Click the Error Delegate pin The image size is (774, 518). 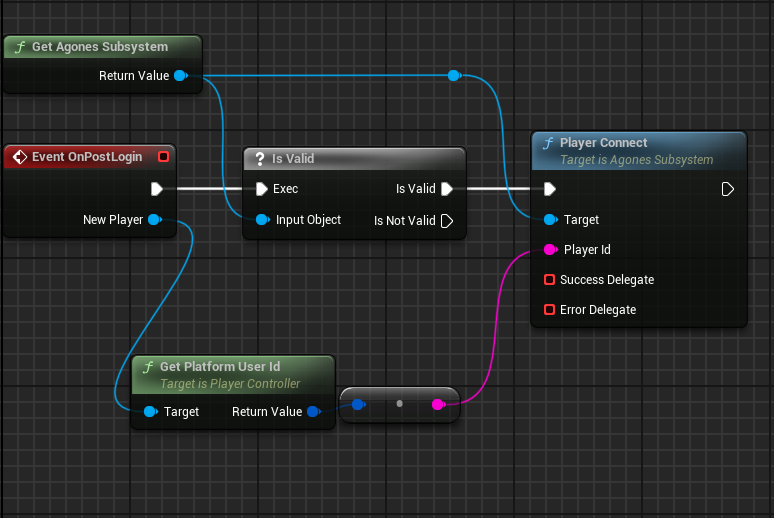click(x=549, y=310)
